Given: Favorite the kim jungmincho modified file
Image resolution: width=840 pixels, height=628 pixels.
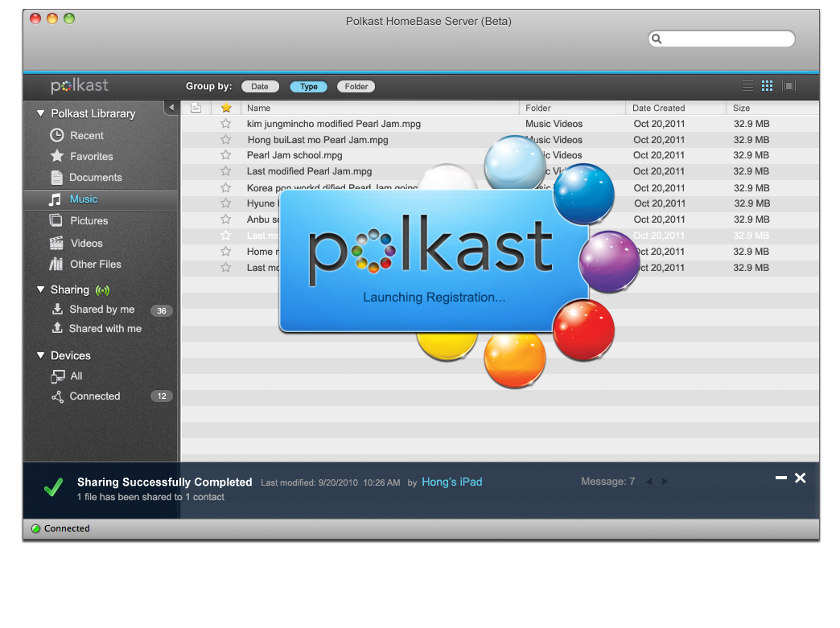Looking at the screenshot, I should click(226, 124).
